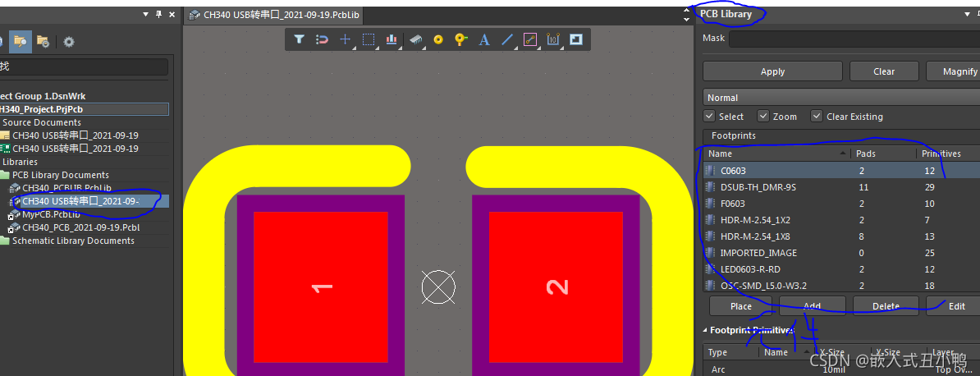Open the Projects panel dropdown arrow
980x376 pixels.
click(145, 15)
